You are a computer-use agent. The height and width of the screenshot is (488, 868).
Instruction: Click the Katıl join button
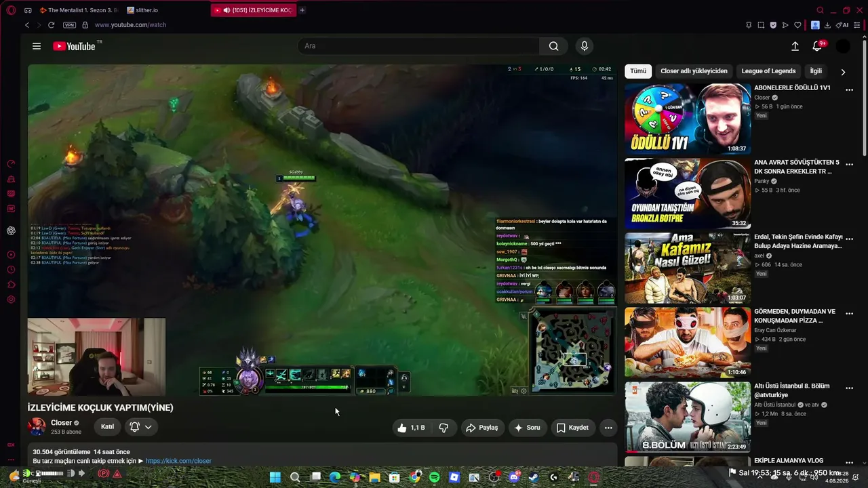click(x=107, y=427)
